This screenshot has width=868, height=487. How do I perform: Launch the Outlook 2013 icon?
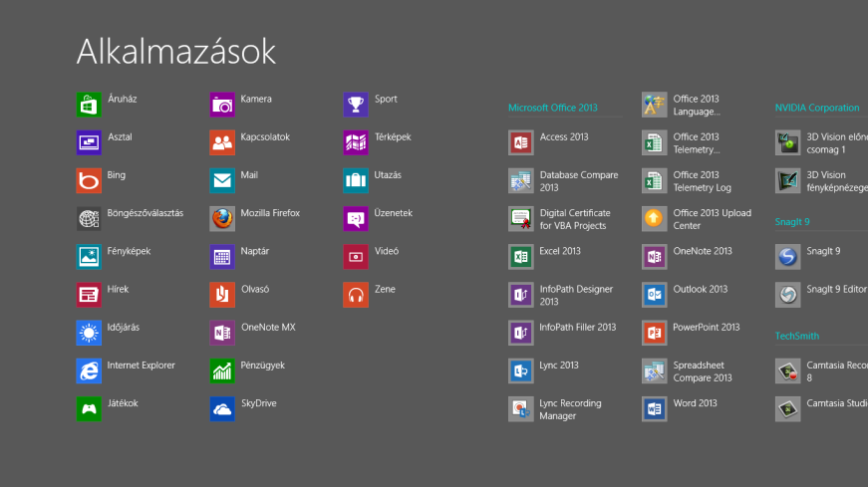coord(655,295)
